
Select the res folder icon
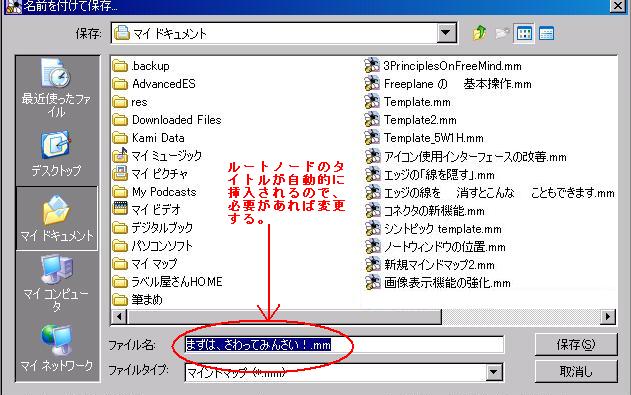point(120,102)
